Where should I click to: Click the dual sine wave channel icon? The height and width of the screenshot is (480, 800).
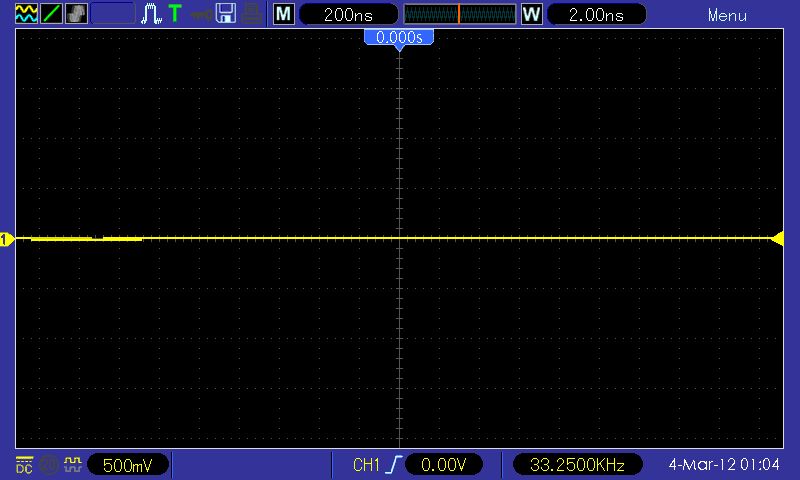(x=26, y=14)
